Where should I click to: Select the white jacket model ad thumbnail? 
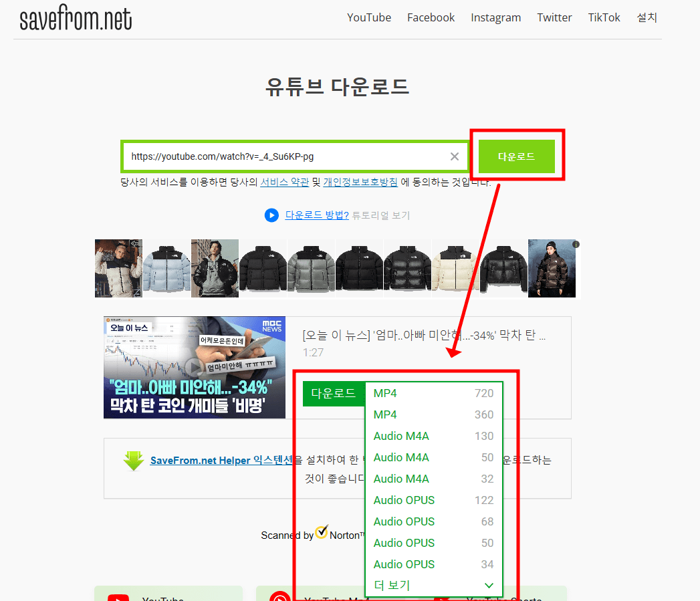tap(118, 268)
